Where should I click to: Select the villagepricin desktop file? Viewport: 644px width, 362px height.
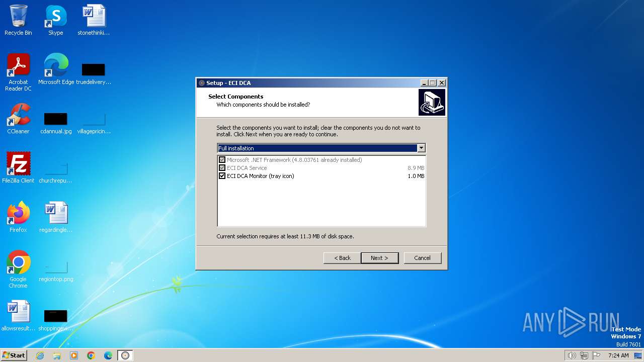pos(94,123)
